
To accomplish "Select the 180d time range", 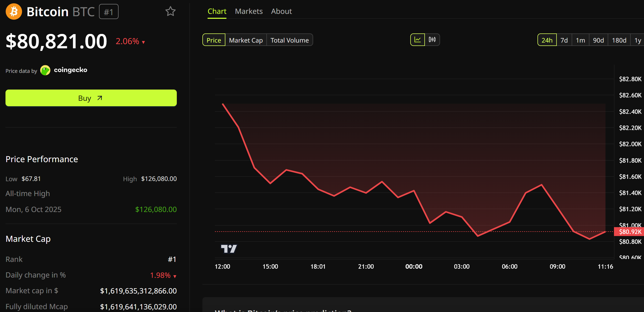I will click(619, 40).
